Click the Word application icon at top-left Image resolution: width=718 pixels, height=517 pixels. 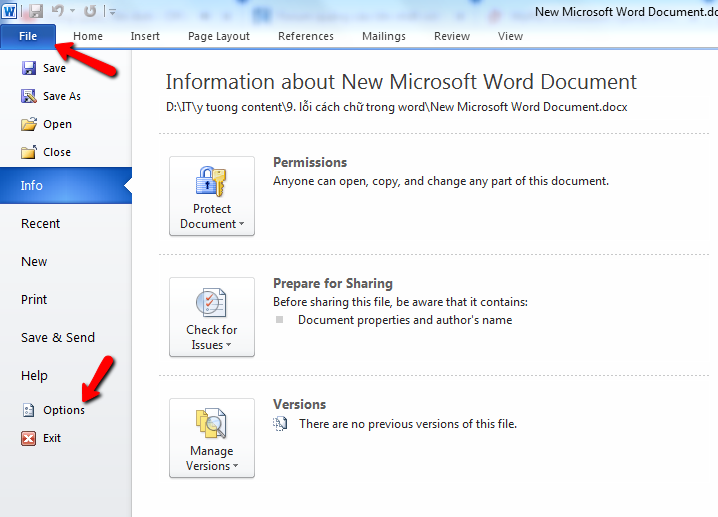tap(11, 11)
